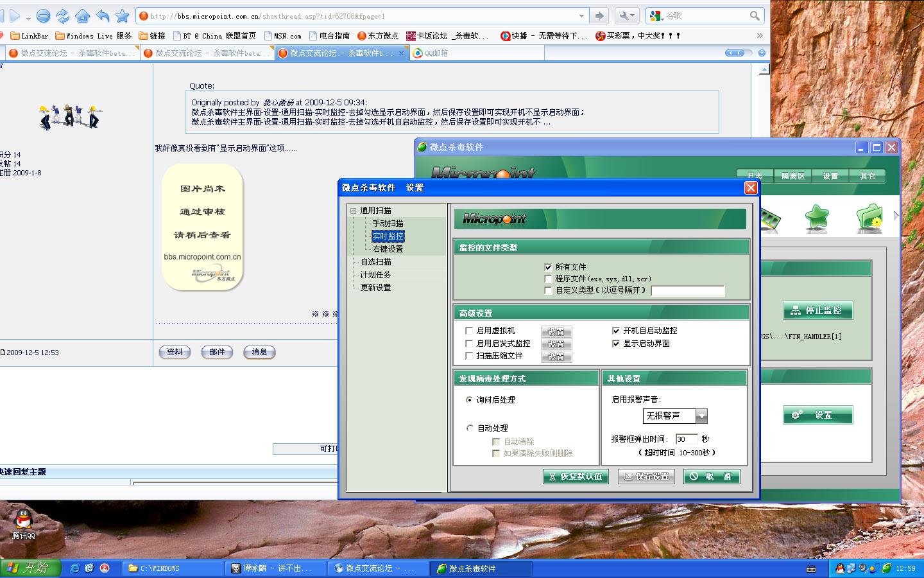Click the 资料 button under the forum post
This screenshot has width=924, height=578.
click(175, 352)
